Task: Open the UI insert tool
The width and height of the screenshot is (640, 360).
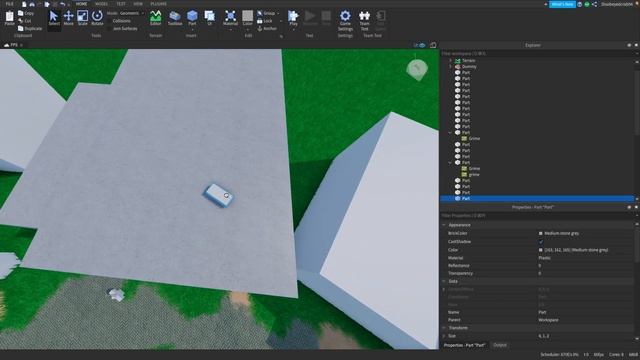Action: [209, 18]
